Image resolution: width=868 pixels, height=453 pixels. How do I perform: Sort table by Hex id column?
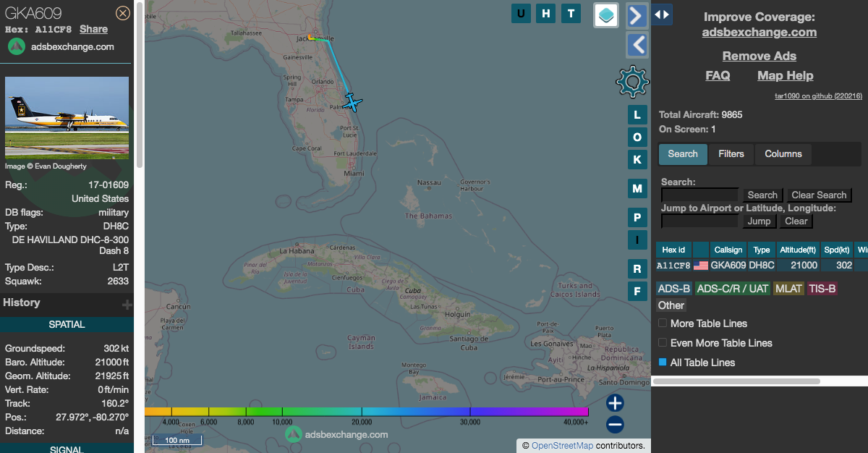tap(673, 250)
